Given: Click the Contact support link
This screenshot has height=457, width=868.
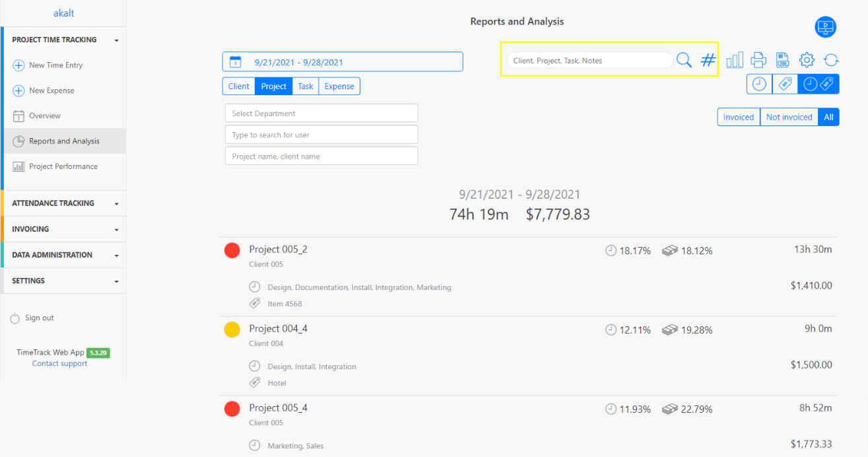Looking at the screenshot, I should pyautogui.click(x=59, y=363).
